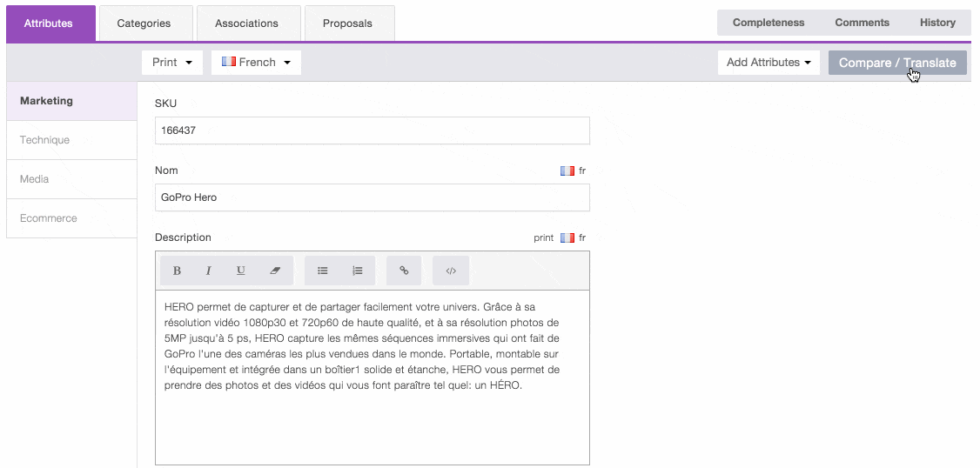Switch to the Categories tab
This screenshot has height=468, width=980.
(144, 23)
